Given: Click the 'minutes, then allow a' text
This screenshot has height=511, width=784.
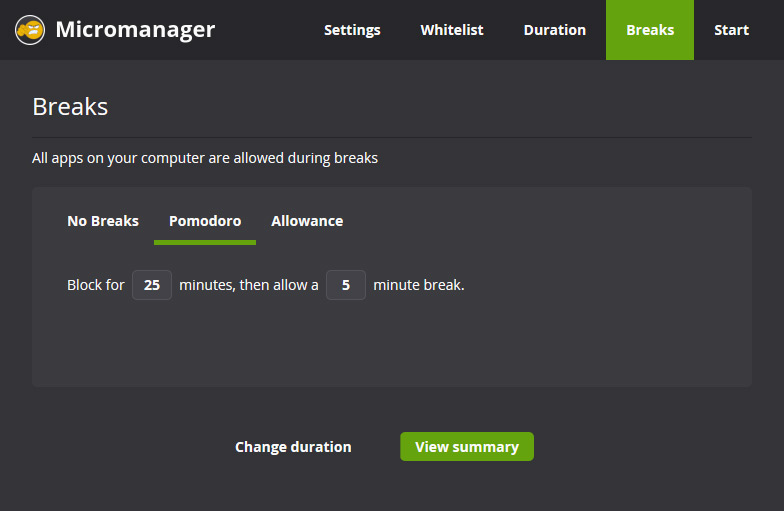Looking at the screenshot, I should coord(249,285).
